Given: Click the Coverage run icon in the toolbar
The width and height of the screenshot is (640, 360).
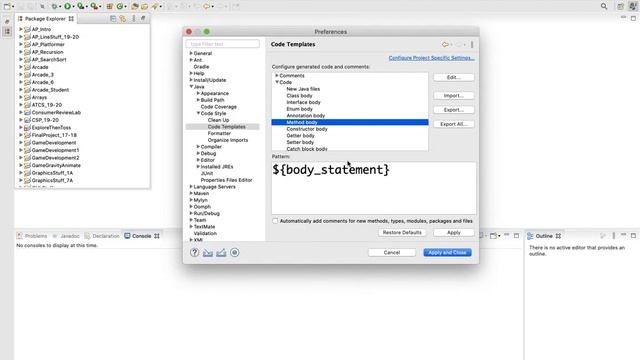Looking at the screenshot, I should (x=81, y=6).
